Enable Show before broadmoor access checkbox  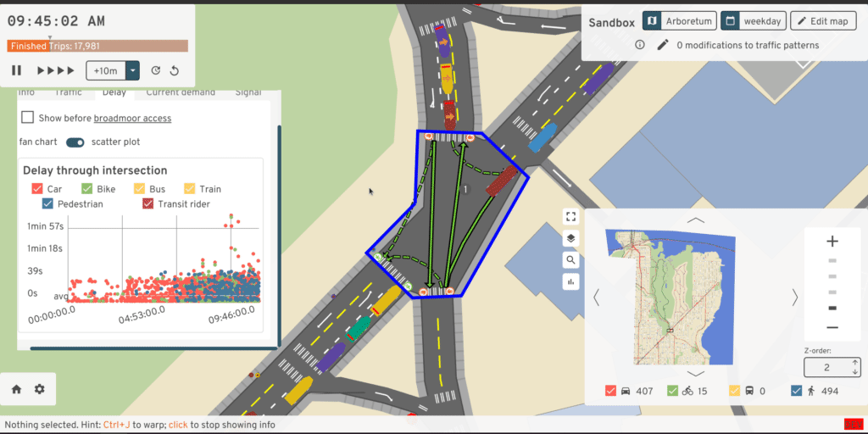click(28, 118)
